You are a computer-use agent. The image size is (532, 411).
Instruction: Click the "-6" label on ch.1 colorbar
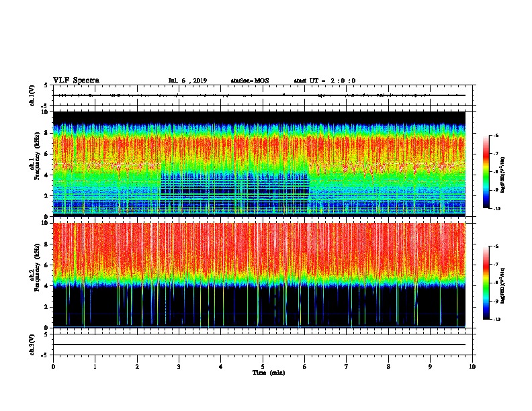tap(496, 135)
